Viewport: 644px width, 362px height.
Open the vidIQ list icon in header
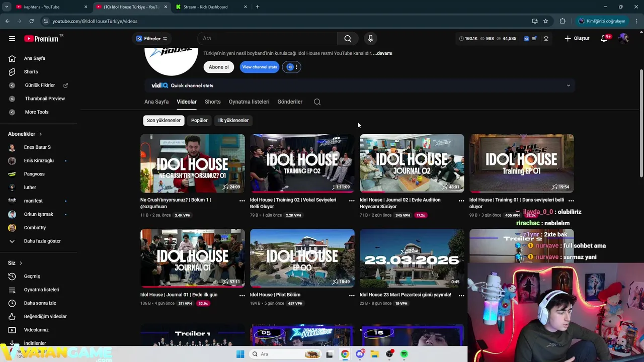coord(534,38)
